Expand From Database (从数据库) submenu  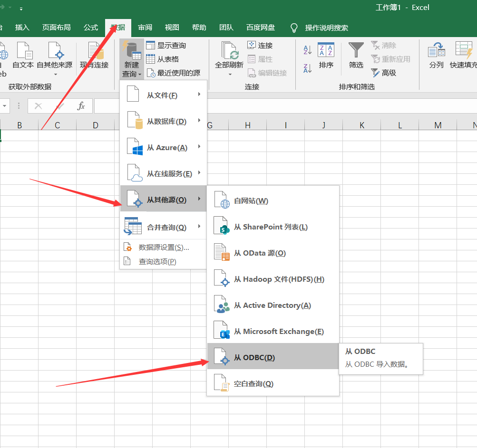pos(164,121)
